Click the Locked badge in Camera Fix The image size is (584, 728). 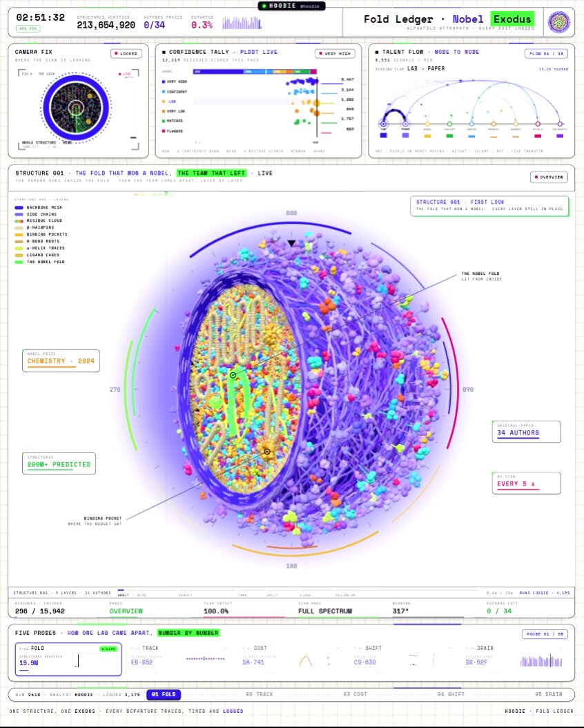pos(126,54)
